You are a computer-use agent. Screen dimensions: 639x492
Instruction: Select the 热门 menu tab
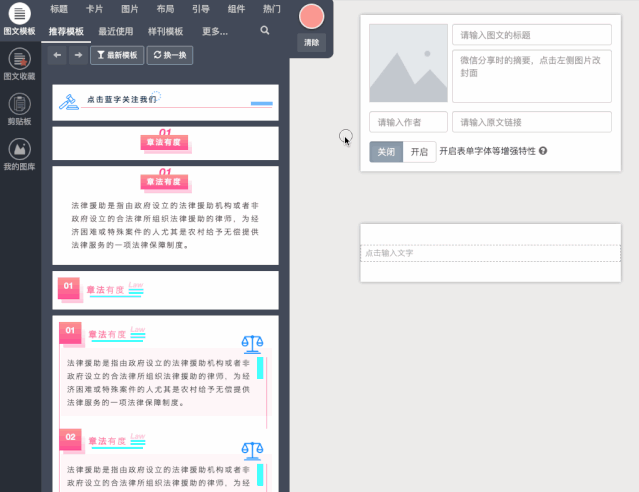click(x=271, y=9)
